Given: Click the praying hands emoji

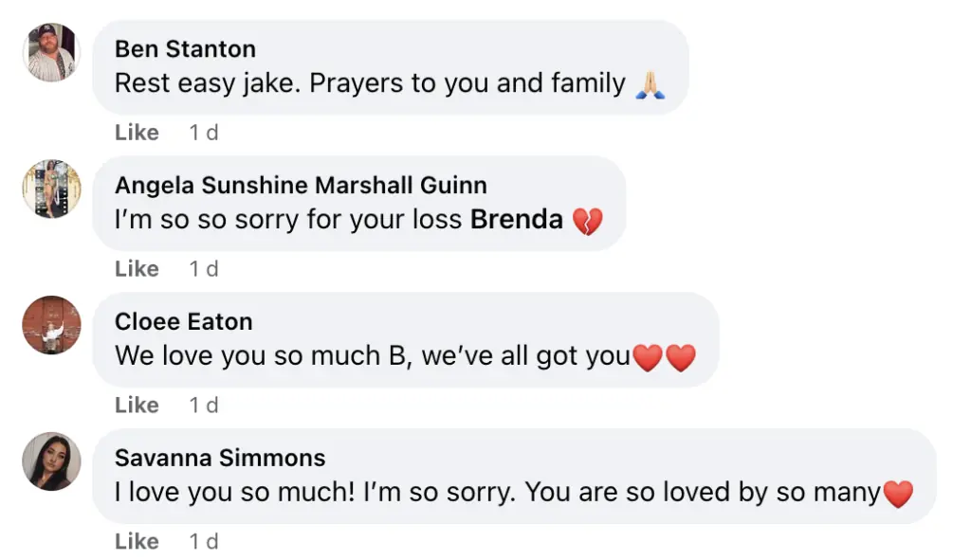Looking at the screenshot, I should click(x=650, y=85).
